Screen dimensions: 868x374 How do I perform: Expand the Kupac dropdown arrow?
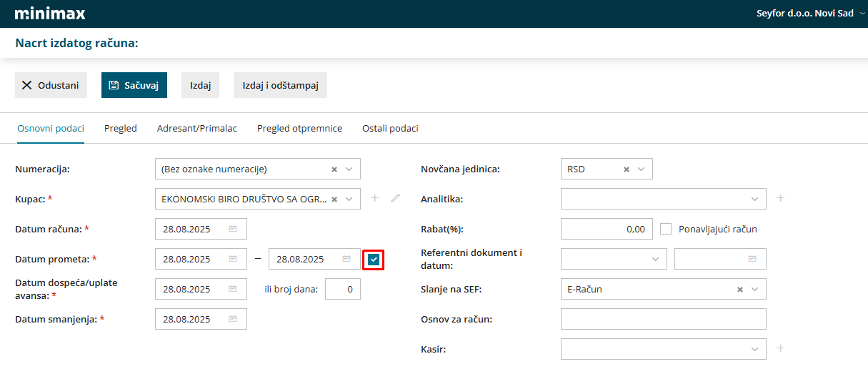[x=349, y=200]
